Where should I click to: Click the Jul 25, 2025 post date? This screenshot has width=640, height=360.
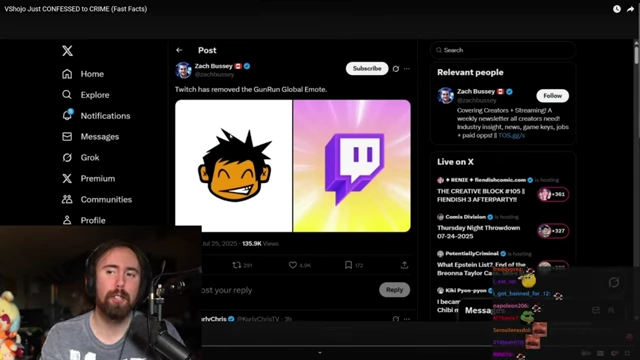[x=219, y=243]
